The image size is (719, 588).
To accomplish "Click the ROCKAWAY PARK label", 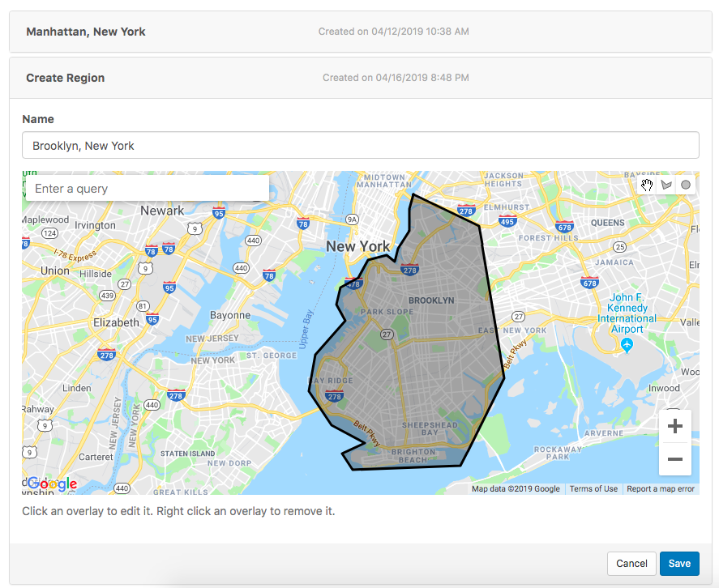I will pyautogui.click(x=558, y=453).
